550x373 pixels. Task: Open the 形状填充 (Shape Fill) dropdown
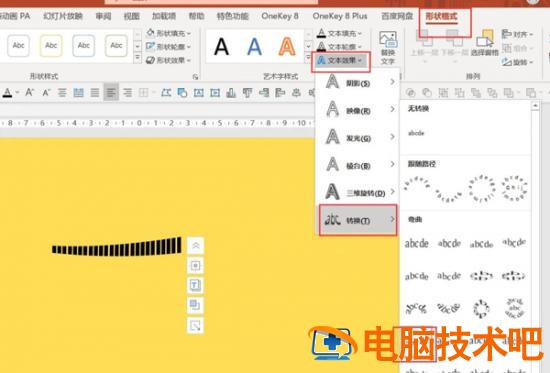[169, 33]
